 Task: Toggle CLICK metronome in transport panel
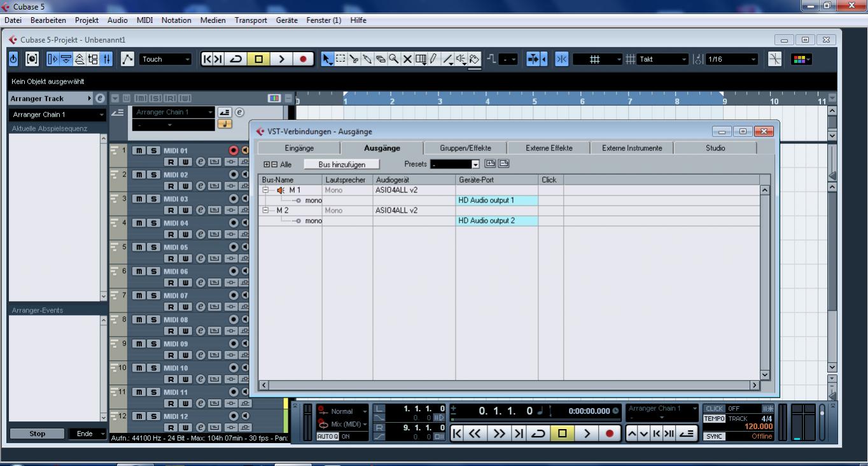(714, 409)
